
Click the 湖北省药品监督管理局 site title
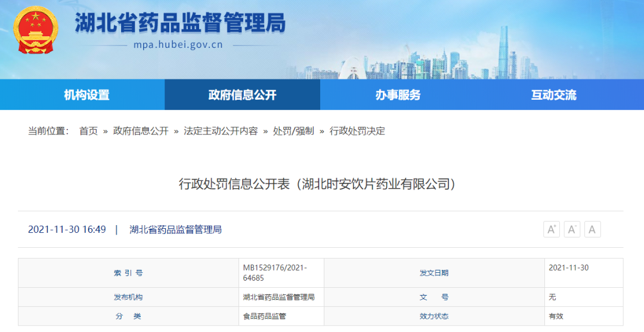[180, 23]
